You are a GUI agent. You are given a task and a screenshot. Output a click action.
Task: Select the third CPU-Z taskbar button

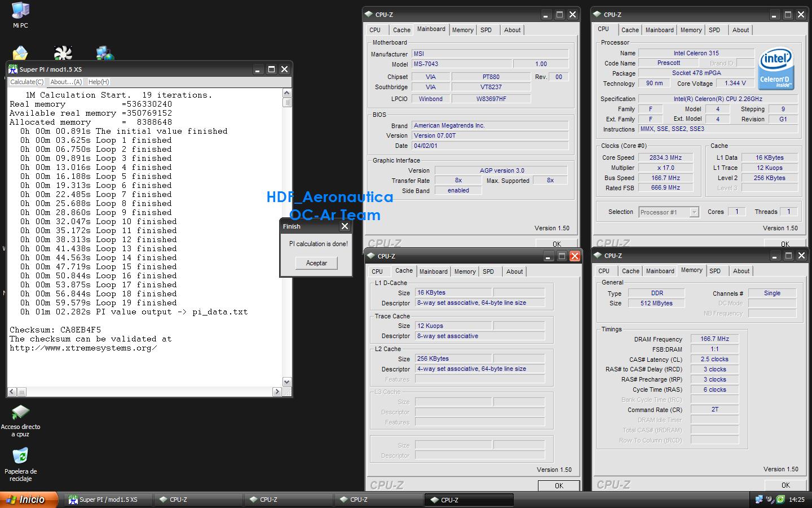tap(379, 500)
